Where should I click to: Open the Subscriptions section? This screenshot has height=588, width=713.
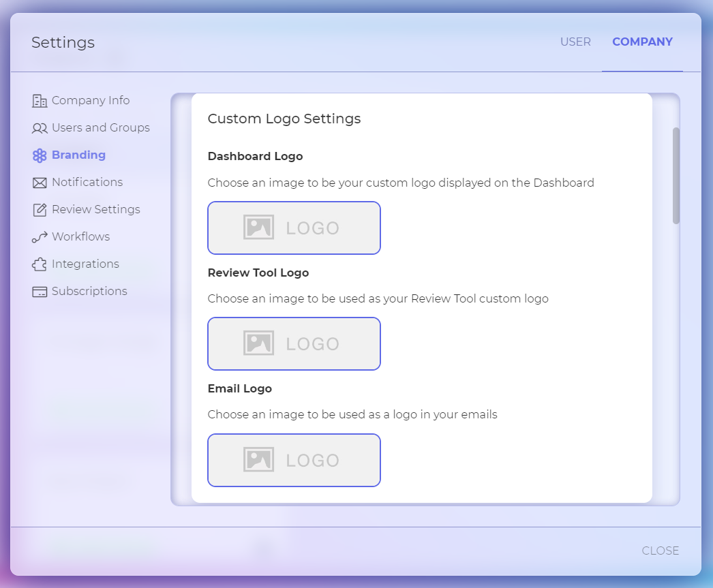coord(80,291)
